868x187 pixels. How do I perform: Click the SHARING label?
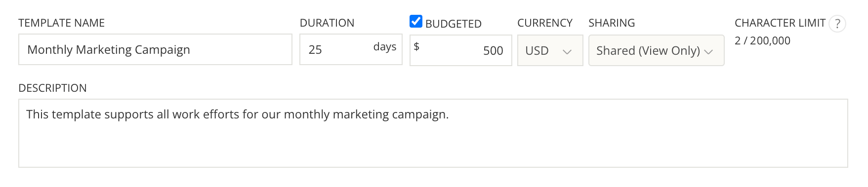[612, 23]
